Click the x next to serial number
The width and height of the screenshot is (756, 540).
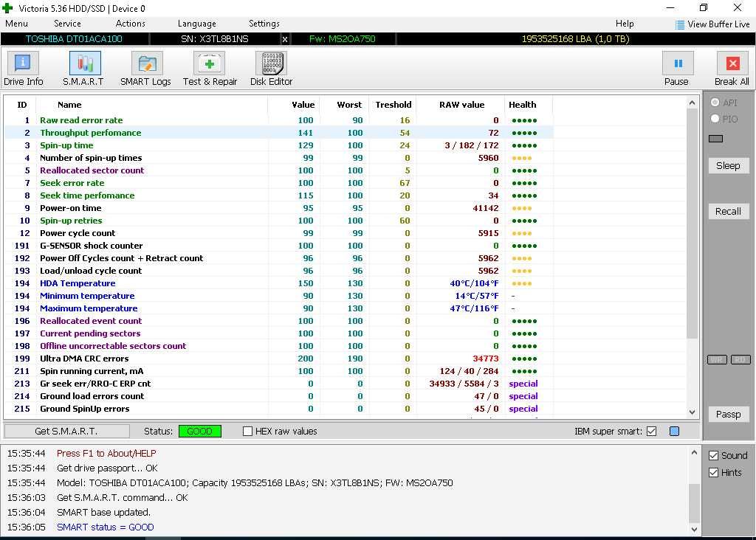coord(285,39)
